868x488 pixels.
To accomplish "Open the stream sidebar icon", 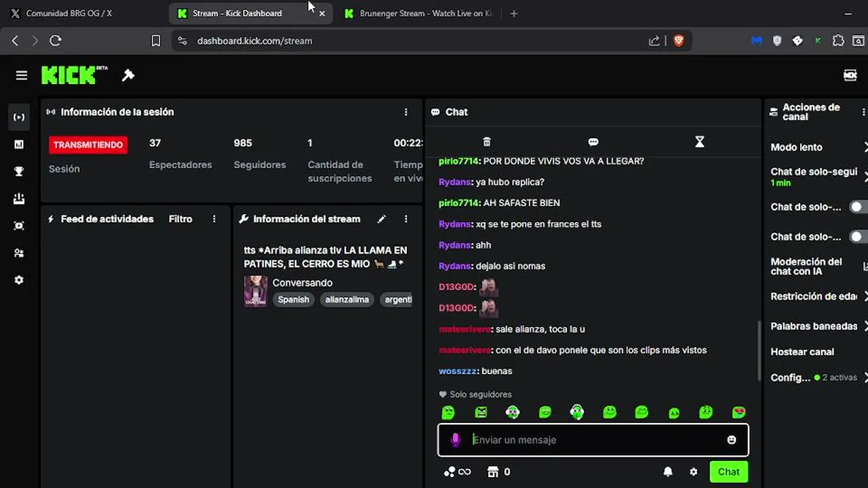I will click(19, 117).
